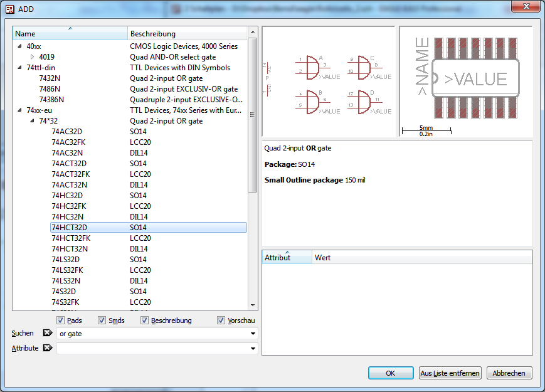Open the Attribute filter dropdown
Screen dimensions: 545x392
(x=253, y=349)
